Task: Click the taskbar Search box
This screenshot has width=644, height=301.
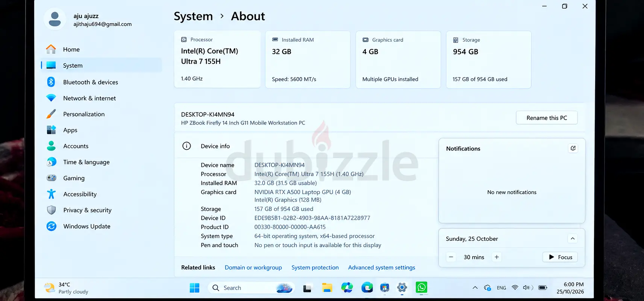Action: point(251,288)
